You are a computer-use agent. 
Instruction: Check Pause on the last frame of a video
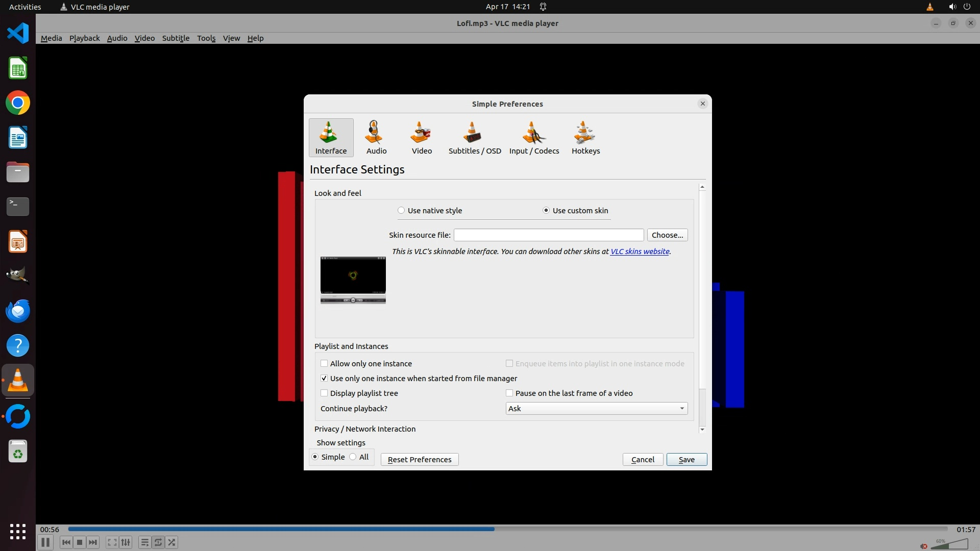click(509, 393)
